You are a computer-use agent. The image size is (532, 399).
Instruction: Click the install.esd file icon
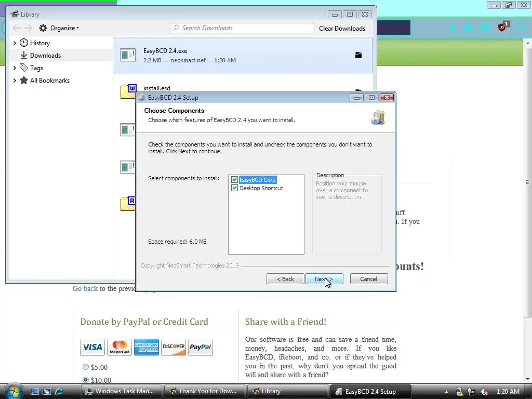[x=128, y=91]
